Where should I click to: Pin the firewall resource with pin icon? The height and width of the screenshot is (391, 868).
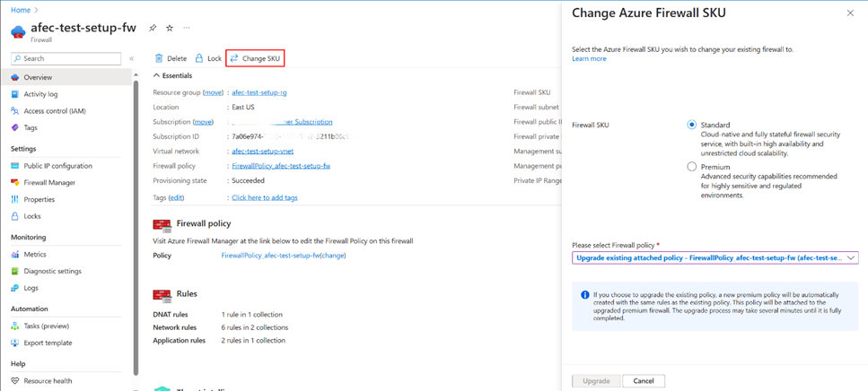(153, 28)
